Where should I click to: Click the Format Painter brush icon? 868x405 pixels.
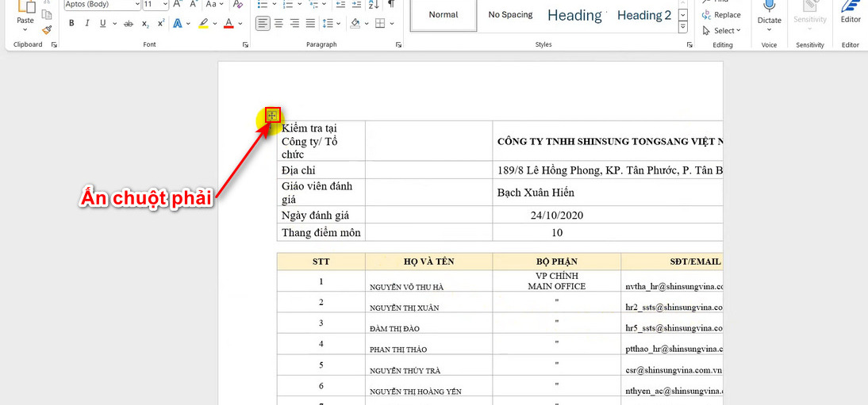47,30
